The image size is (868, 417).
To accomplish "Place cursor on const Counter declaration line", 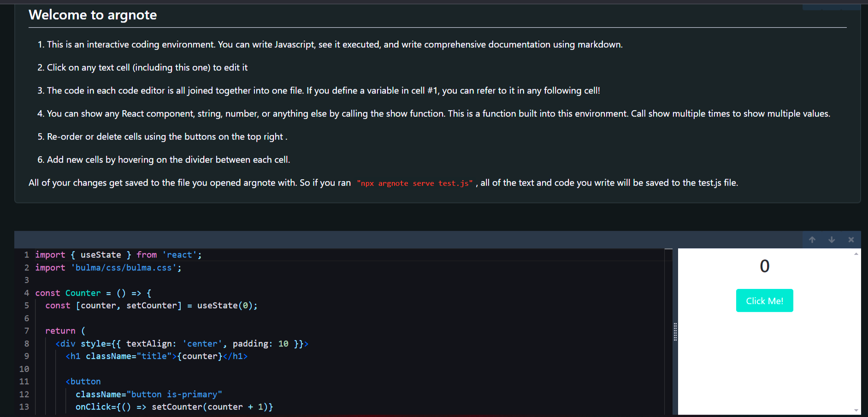I will 93,293.
